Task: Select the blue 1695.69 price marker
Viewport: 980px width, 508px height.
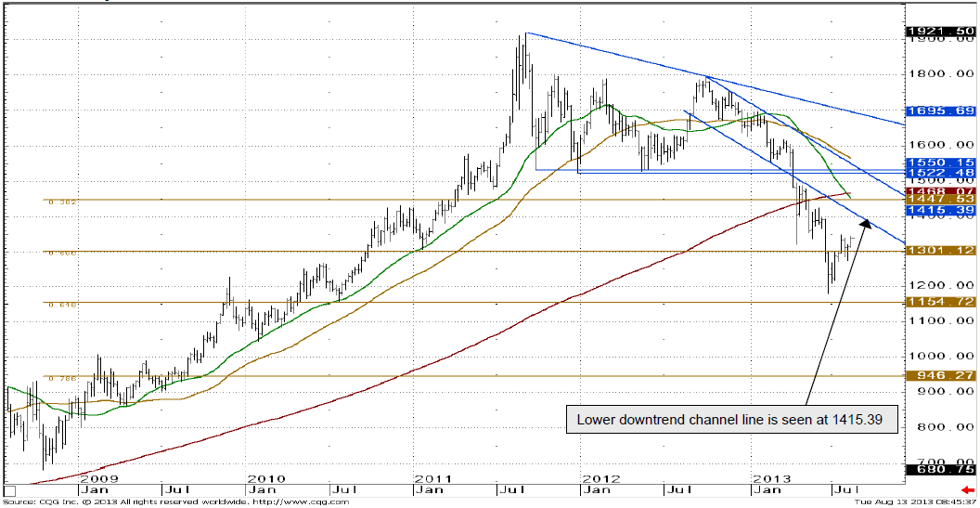Action: point(940,111)
